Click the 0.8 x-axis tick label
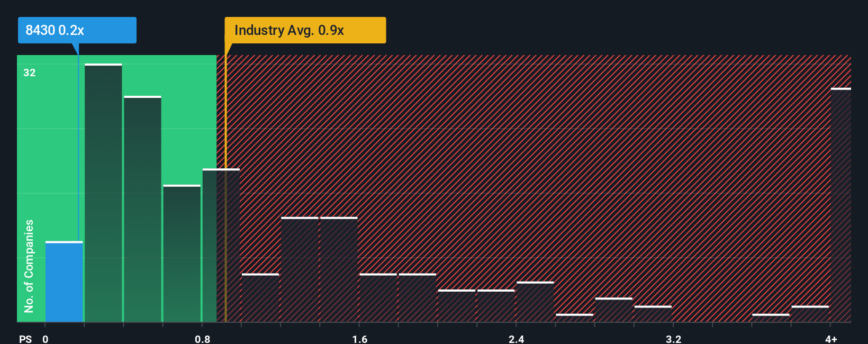The width and height of the screenshot is (868, 344). click(x=203, y=339)
